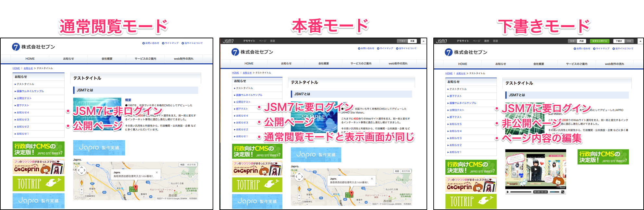Close the map info window in the 通常閲覧モード panel
Viewport: 644px width, 210px height.
157,172
